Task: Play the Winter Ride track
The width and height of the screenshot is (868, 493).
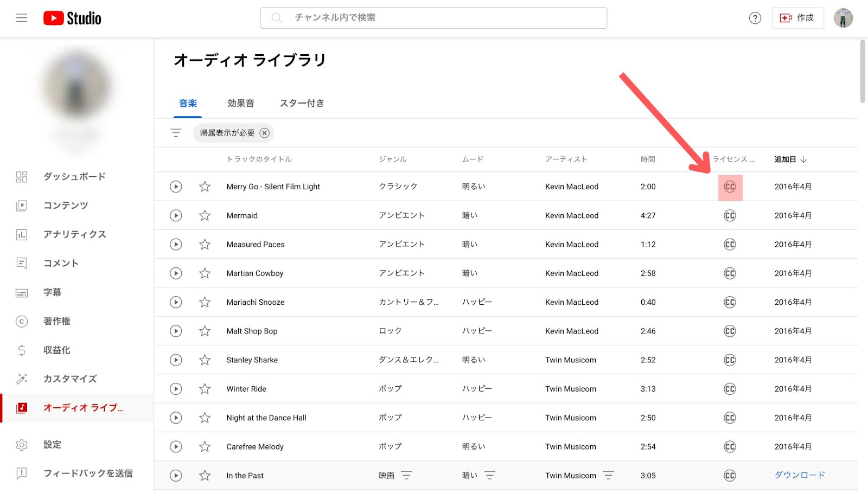Action: point(176,389)
